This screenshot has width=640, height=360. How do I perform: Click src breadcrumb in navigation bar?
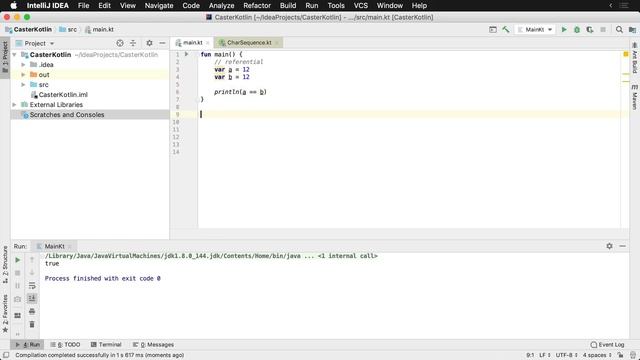point(72,29)
